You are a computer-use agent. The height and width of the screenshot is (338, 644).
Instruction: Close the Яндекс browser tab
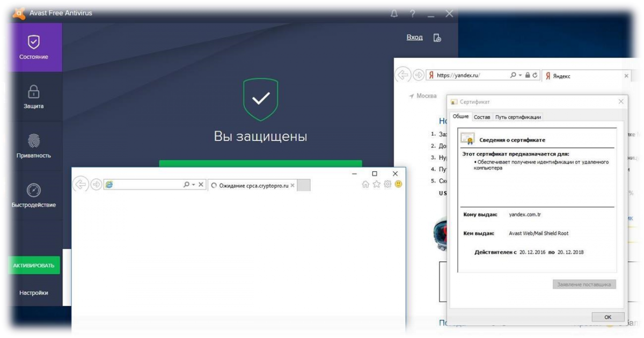click(626, 76)
